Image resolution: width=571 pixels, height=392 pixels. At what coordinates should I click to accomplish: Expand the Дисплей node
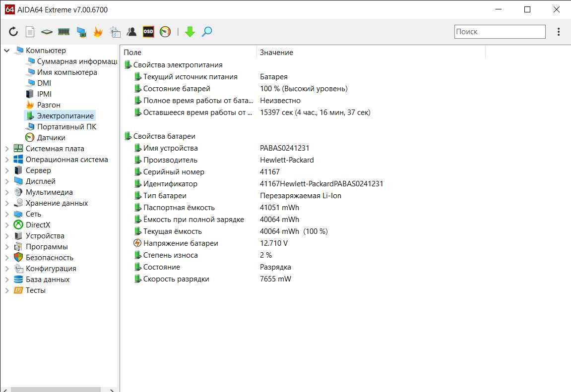(7, 181)
